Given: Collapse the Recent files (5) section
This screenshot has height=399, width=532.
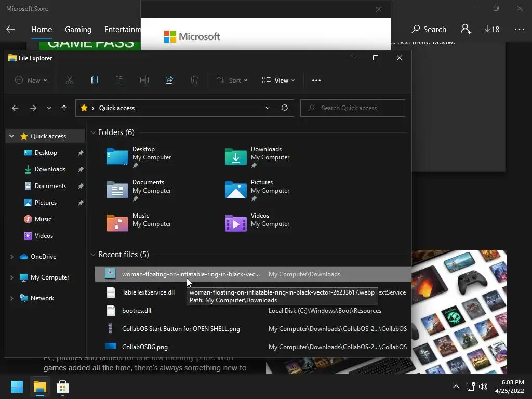Looking at the screenshot, I should click(93, 255).
